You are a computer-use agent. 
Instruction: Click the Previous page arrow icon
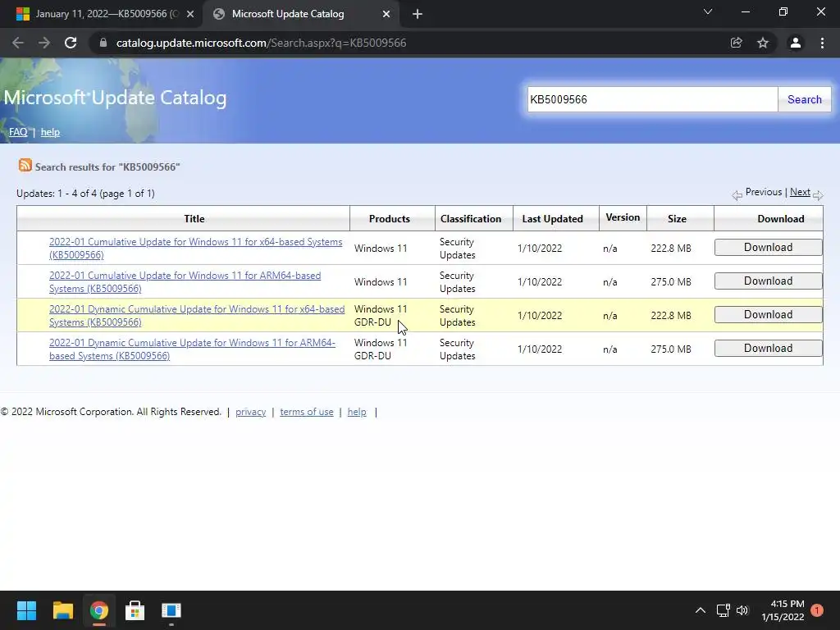pos(737,195)
